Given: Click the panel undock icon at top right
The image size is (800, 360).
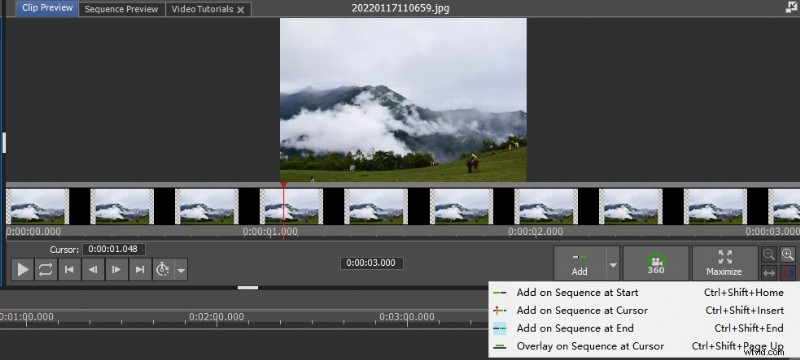Looking at the screenshot, I should [791, 7].
